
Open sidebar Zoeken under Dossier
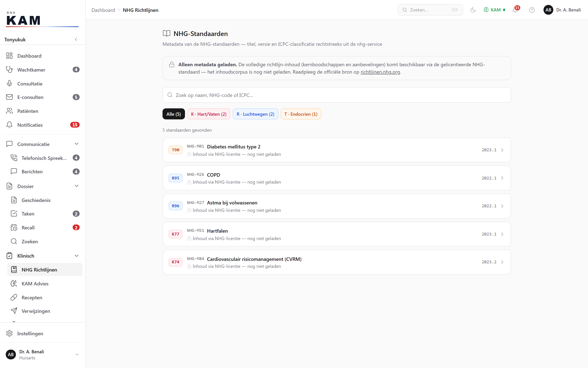[45, 241]
